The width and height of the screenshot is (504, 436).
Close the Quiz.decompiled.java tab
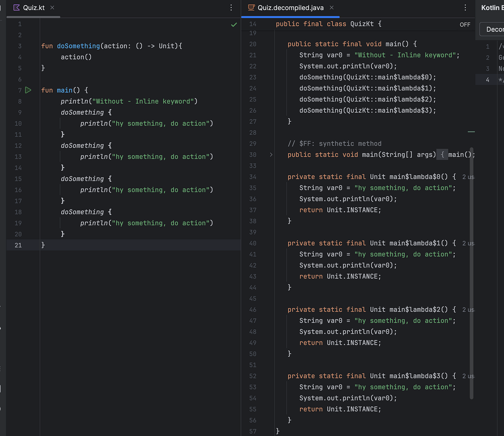[332, 8]
